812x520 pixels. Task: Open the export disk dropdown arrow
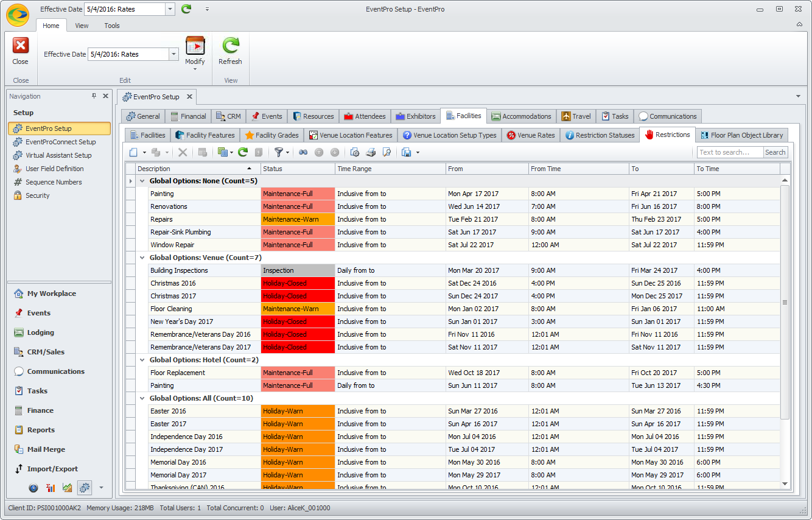tap(417, 152)
